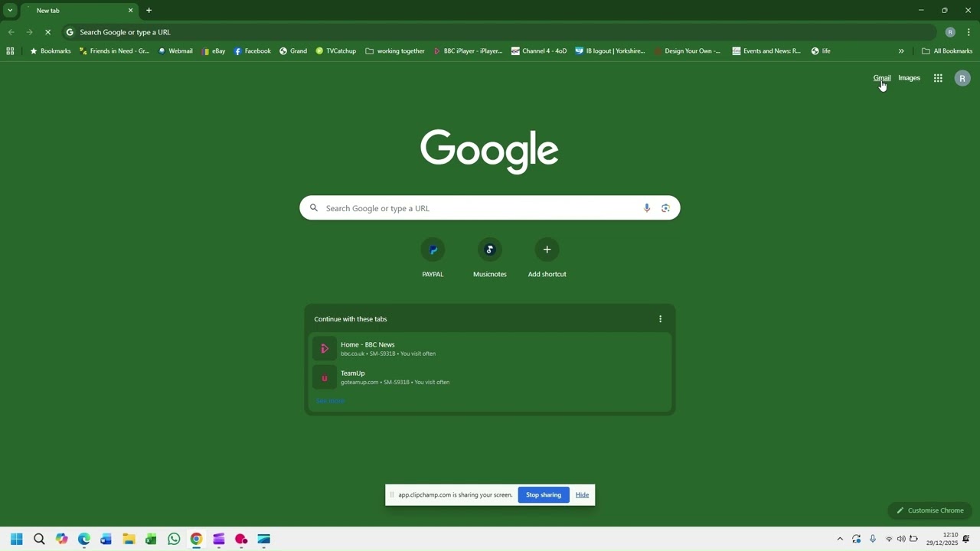The height and width of the screenshot is (551, 980).
Task: Open Channel 4 - 4oD bookmark
Action: [x=539, y=51]
